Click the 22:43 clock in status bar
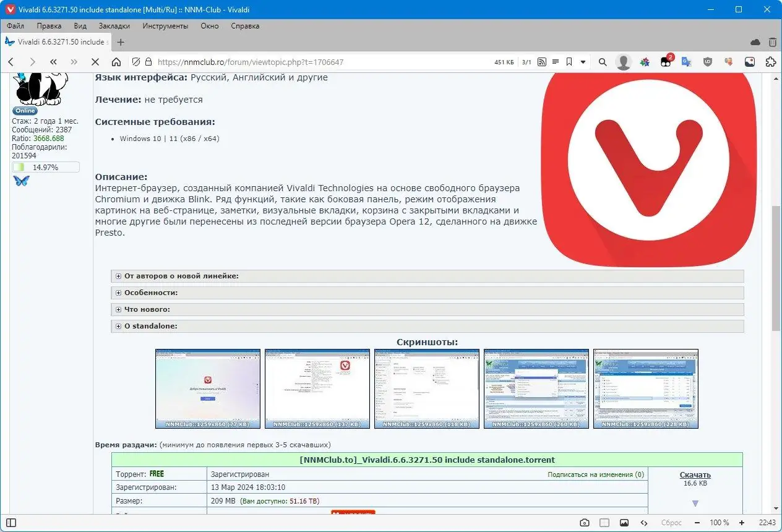The image size is (782, 532). 767,523
